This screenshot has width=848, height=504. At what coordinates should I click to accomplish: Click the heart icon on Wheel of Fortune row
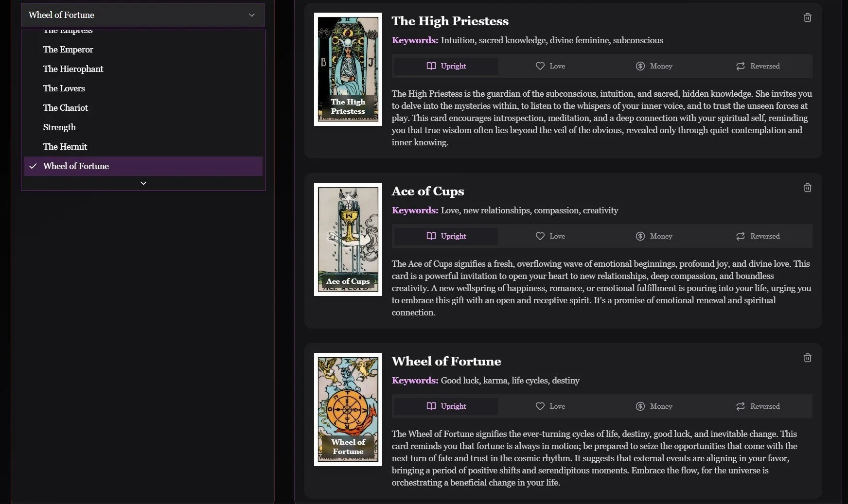pyautogui.click(x=540, y=406)
